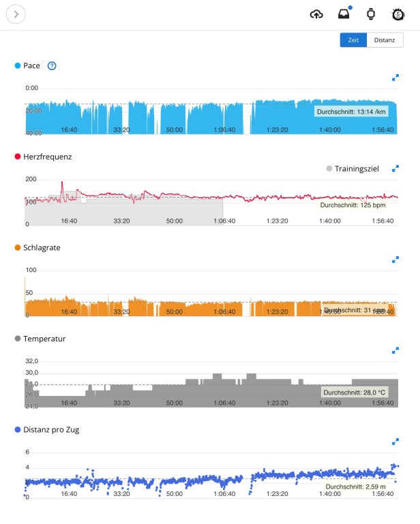This screenshot has width=420, height=524.
Task: Expand the collapsed sidebar with the chevron
Action: (16, 14)
